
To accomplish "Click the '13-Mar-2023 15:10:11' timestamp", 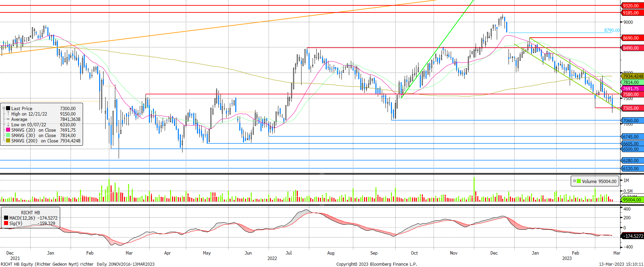I will [620, 264].
